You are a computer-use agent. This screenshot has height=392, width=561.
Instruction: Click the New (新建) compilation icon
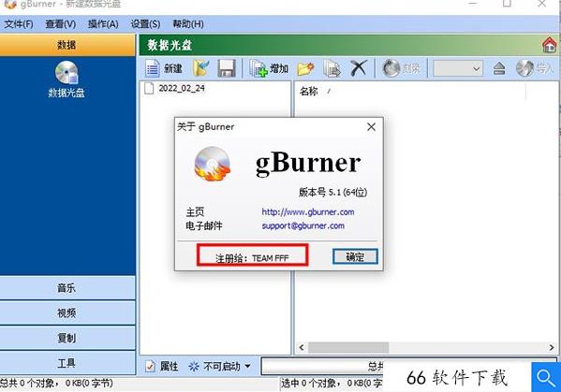coord(153,68)
